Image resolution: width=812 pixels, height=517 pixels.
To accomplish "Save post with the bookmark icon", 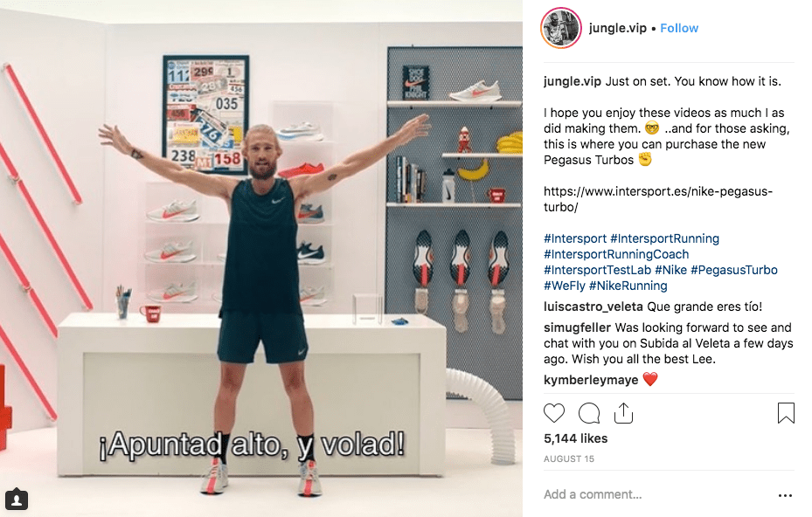I will [x=786, y=413].
